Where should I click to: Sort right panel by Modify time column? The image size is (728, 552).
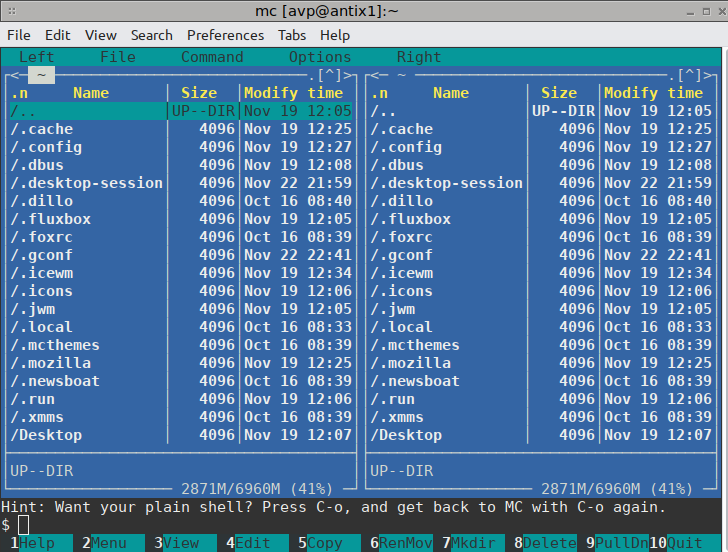coord(654,93)
